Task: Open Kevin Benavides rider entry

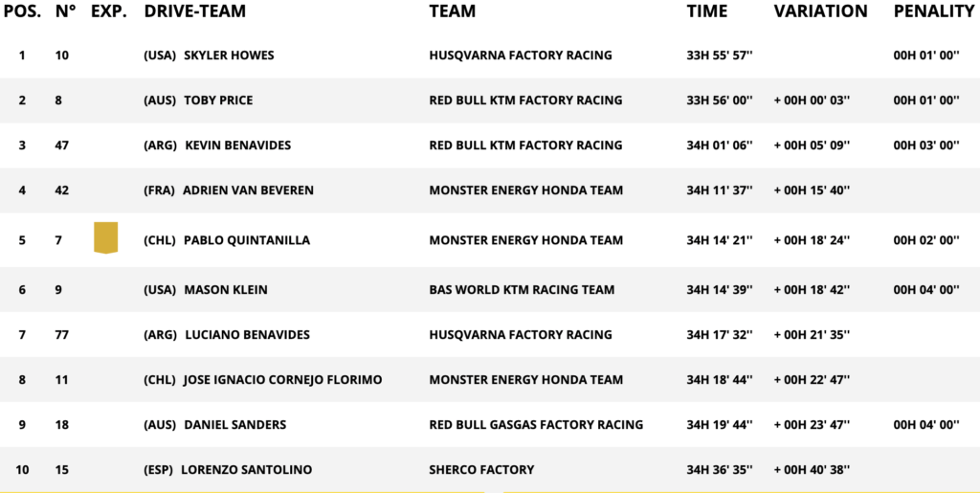Action: pos(237,146)
